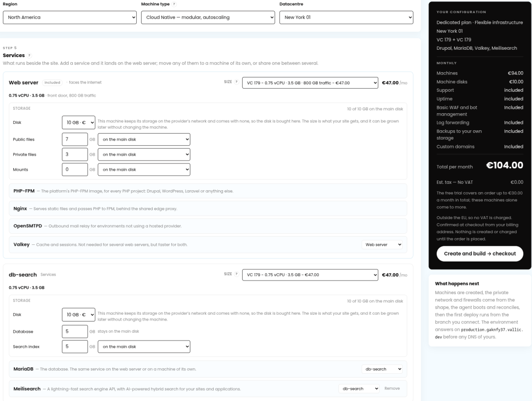This screenshot has height=401, width=532.
Task: Click the Nginx service row
Action: 207,209
